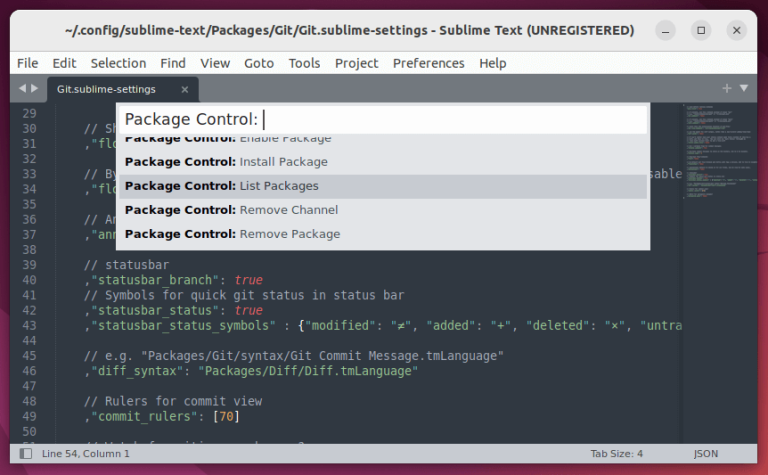
Task: Open the tab list dropdown arrow
Action: click(744, 89)
